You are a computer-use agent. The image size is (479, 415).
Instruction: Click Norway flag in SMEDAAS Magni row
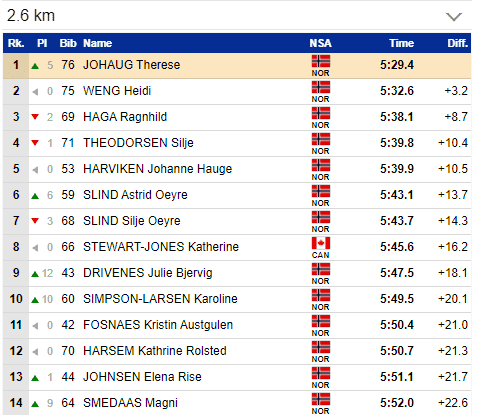(x=321, y=399)
